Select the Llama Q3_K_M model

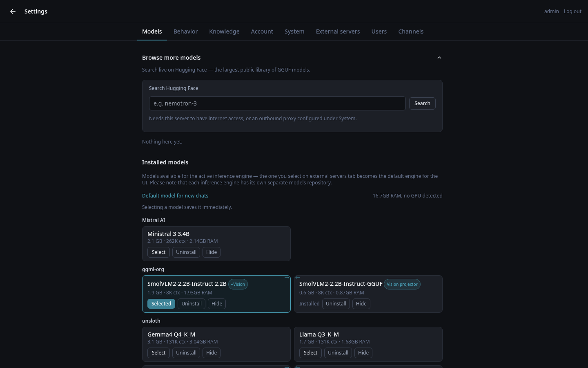click(x=310, y=353)
